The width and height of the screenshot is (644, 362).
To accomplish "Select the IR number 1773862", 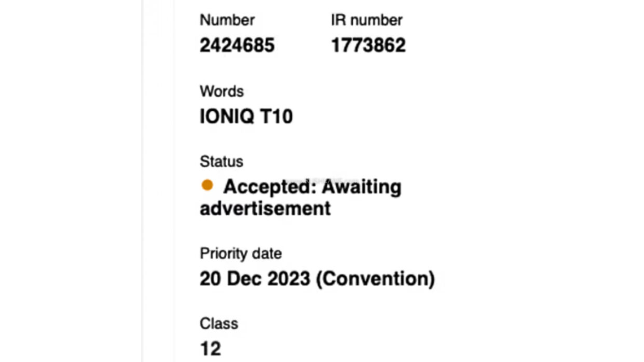I will [x=368, y=46].
